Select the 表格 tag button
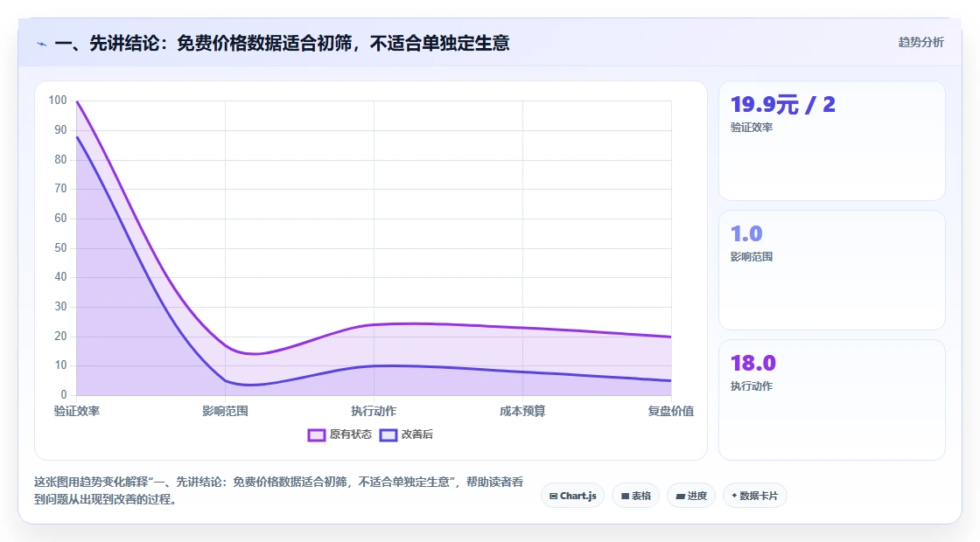Image resolution: width=980 pixels, height=542 pixels. tap(635, 496)
